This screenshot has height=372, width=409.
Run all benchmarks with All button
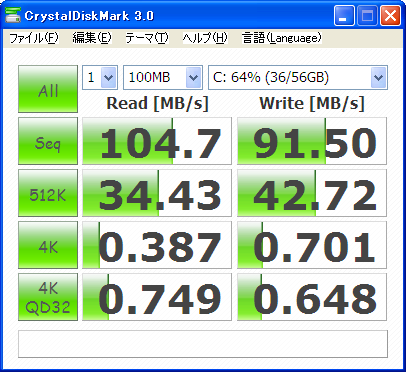[x=48, y=89]
